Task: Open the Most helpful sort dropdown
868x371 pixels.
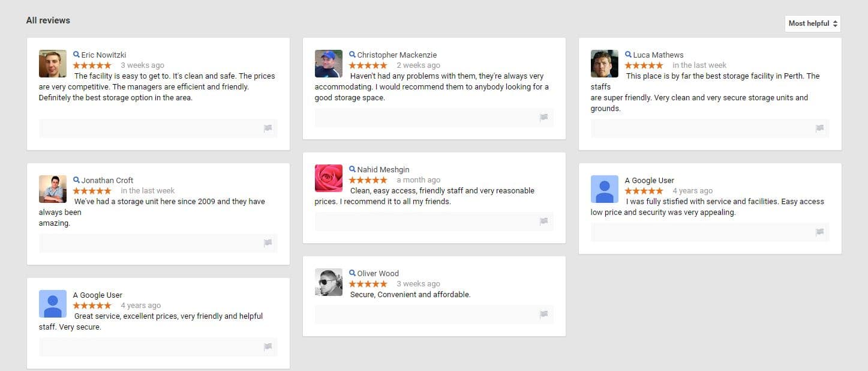Action: [x=812, y=23]
